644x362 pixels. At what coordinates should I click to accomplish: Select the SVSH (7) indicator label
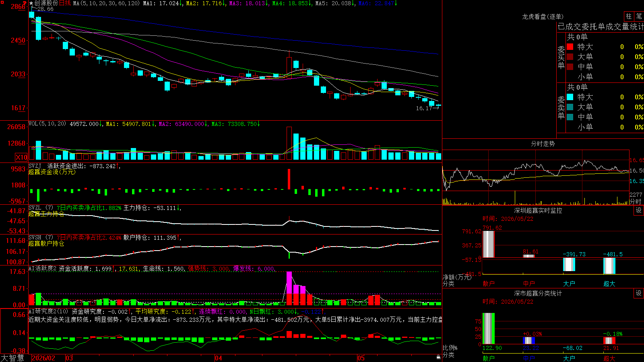tap(41, 238)
